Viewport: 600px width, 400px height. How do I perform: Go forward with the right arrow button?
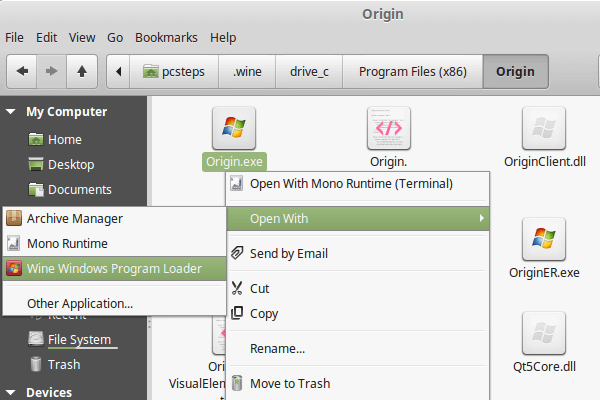[51, 71]
